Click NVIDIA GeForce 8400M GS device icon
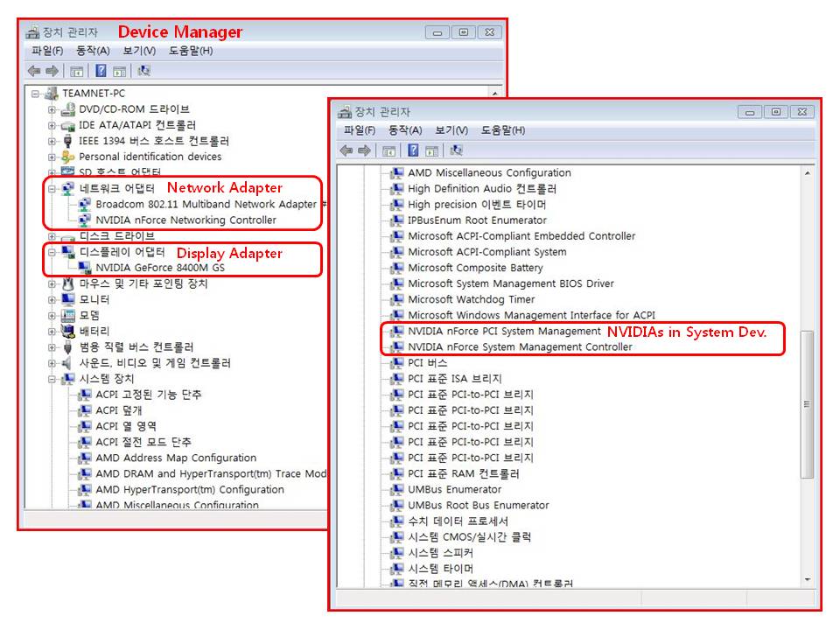 click(85, 268)
